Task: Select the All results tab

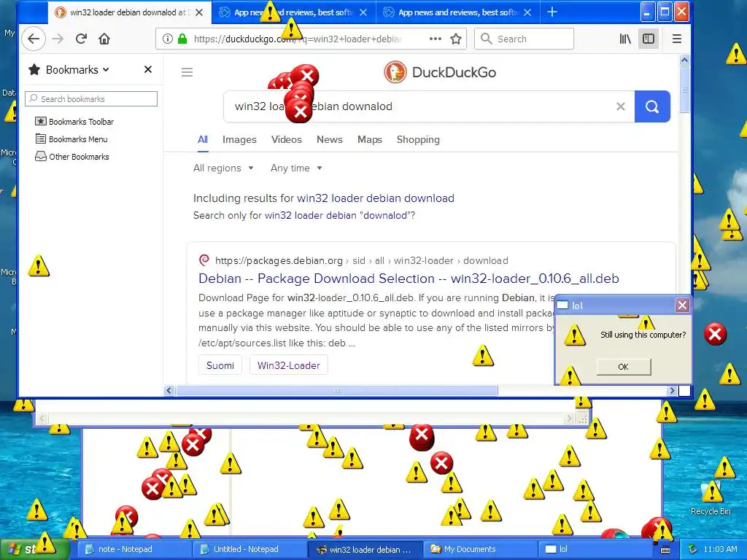Action: click(x=203, y=139)
